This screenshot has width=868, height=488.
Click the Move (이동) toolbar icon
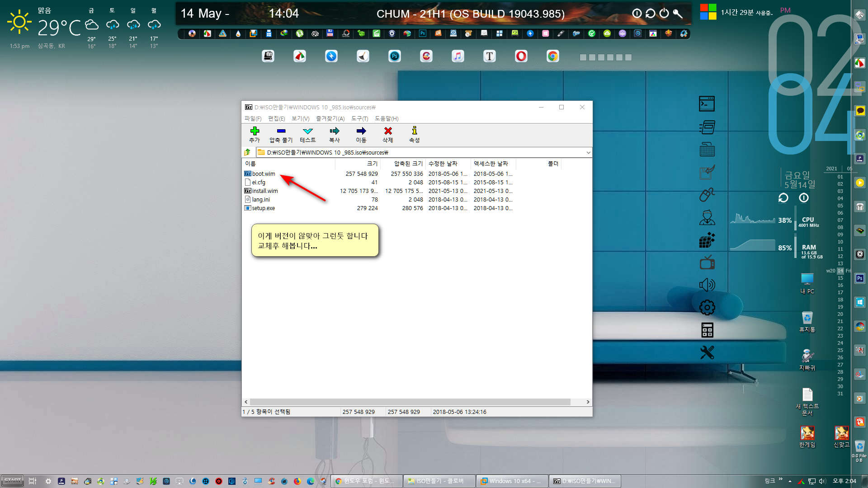click(x=361, y=131)
